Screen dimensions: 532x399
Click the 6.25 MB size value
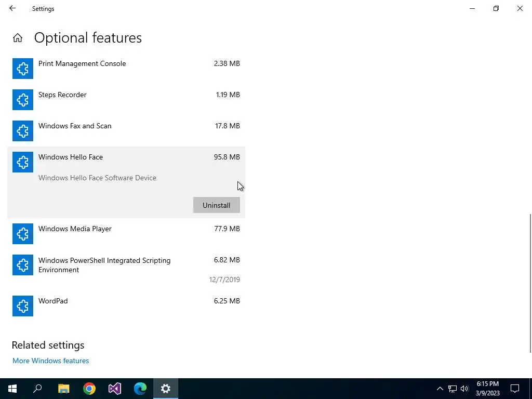(227, 301)
